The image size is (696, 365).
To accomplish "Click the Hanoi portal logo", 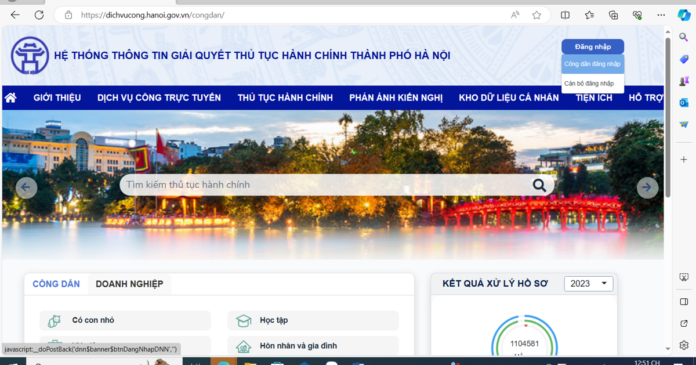I will (30, 56).
